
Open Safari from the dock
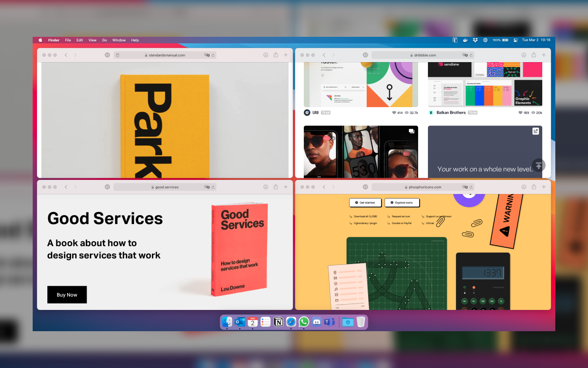coord(291,322)
